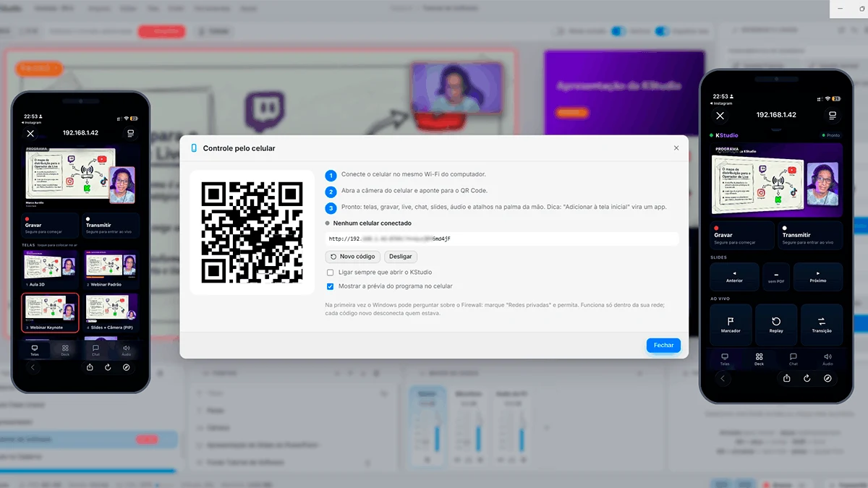The height and width of the screenshot is (488, 868).
Task: Tap the Instagram back link on left phone
Action: point(33,122)
